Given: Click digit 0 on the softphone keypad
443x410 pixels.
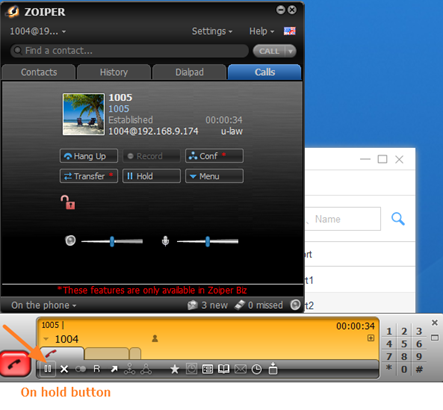Looking at the screenshot, I should (x=404, y=369).
